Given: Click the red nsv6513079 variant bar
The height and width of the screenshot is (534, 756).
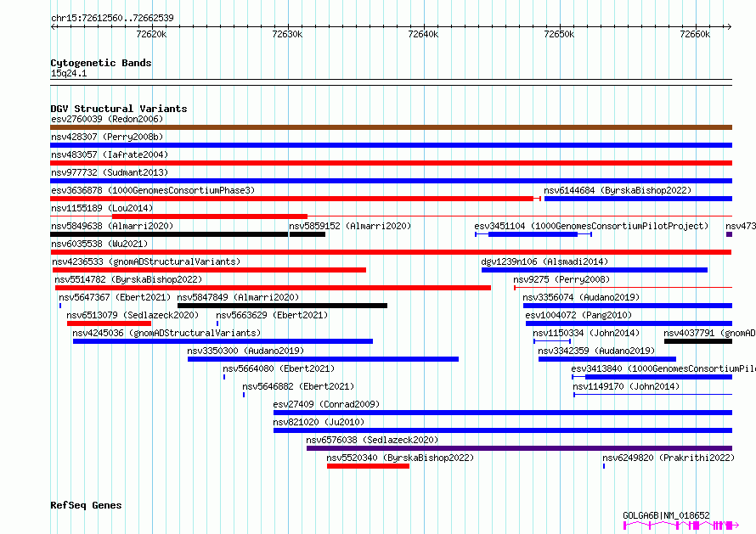Looking at the screenshot, I should [109, 323].
